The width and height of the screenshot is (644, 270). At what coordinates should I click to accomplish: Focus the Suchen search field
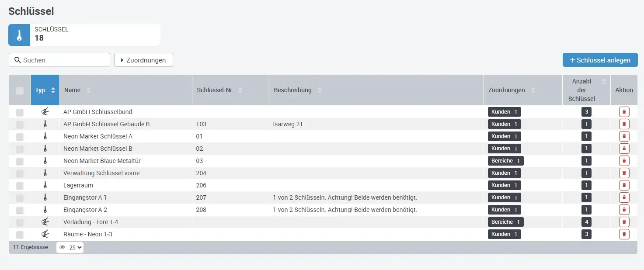click(x=59, y=60)
